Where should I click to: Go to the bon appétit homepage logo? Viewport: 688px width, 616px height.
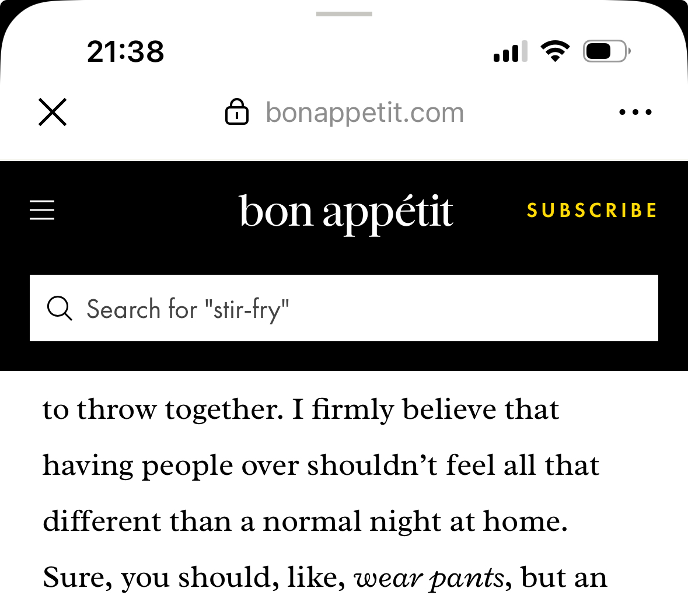345,211
